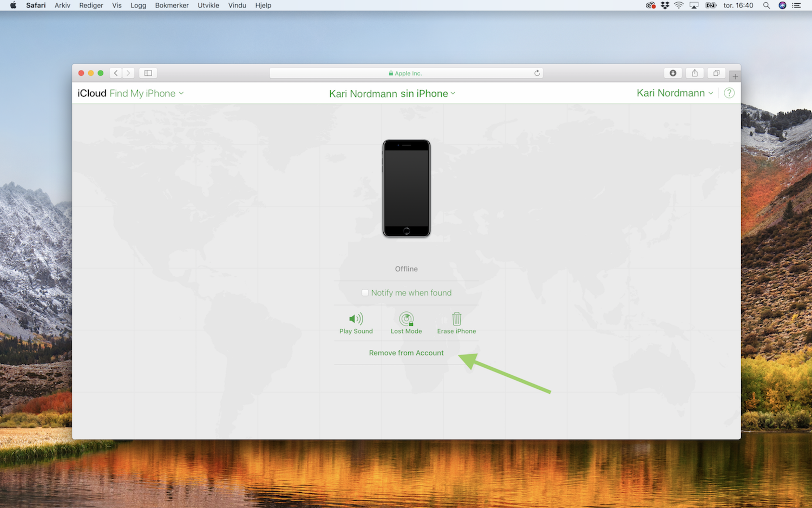The width and height of the screenshot is (812, 508).
Task: Open Spotlight search
Action: click(x=766, y=6)
